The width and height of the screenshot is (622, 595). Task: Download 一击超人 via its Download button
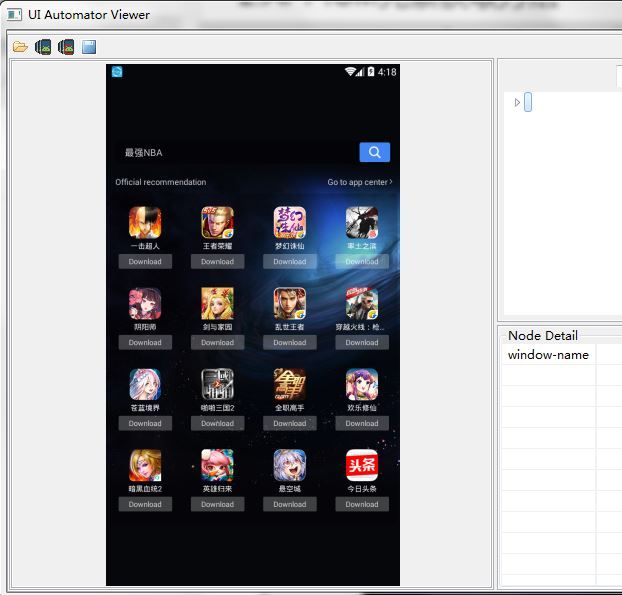point(145,262)
